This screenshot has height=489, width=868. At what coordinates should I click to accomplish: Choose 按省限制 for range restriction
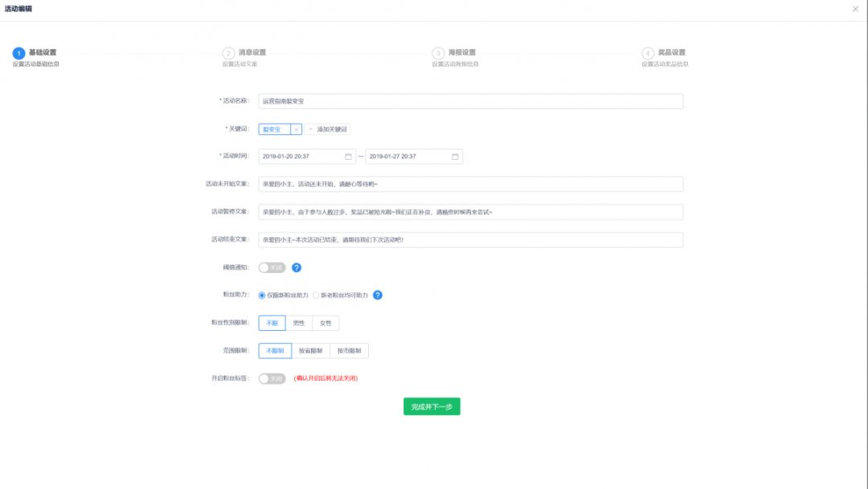[310, 351]
